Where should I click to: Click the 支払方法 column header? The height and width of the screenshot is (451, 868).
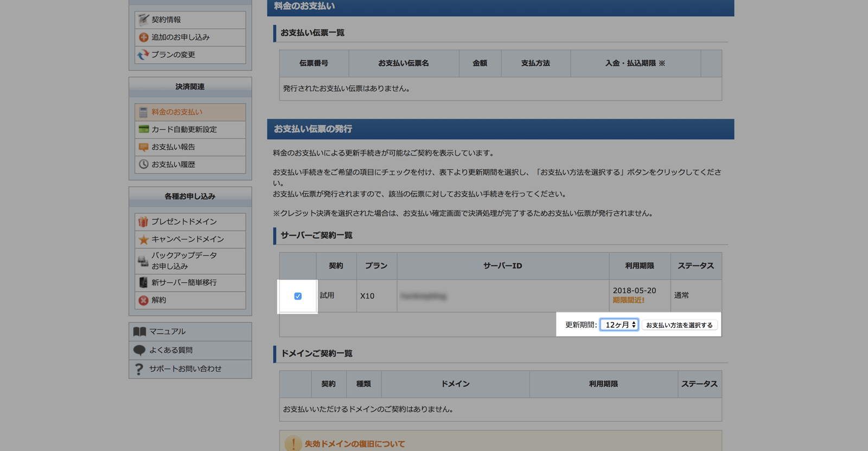[x=535, y=63]
